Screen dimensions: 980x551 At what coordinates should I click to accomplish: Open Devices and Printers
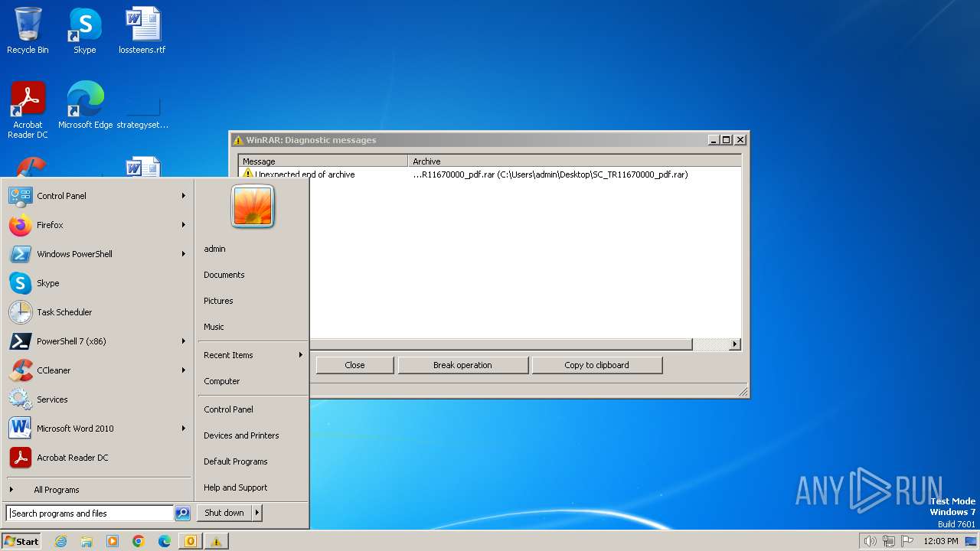click(241, 435)
